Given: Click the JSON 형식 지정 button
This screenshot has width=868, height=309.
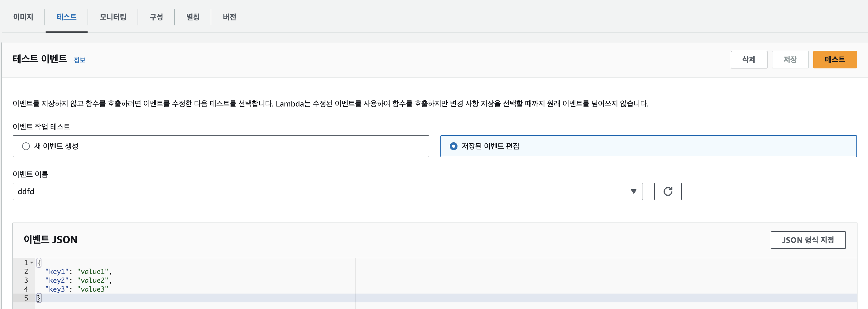Looking at the screenshot, I should tap(808, 240).
